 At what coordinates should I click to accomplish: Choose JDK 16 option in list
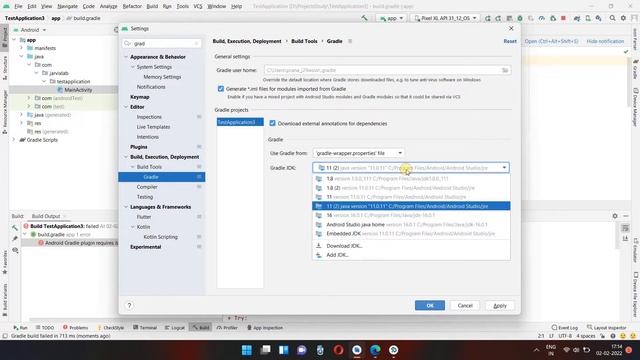pos(411,215)
